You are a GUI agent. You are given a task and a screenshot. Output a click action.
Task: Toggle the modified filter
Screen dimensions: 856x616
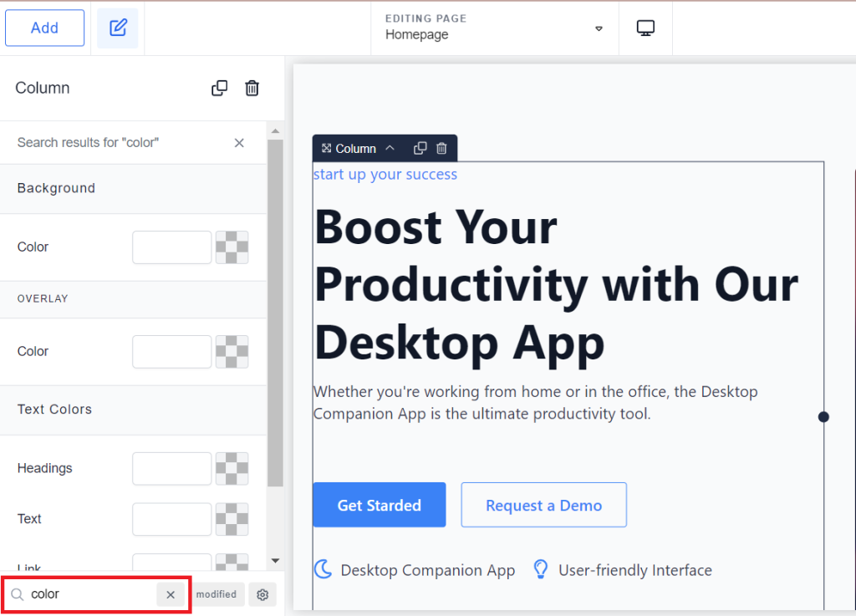click(x=217, y=594)
